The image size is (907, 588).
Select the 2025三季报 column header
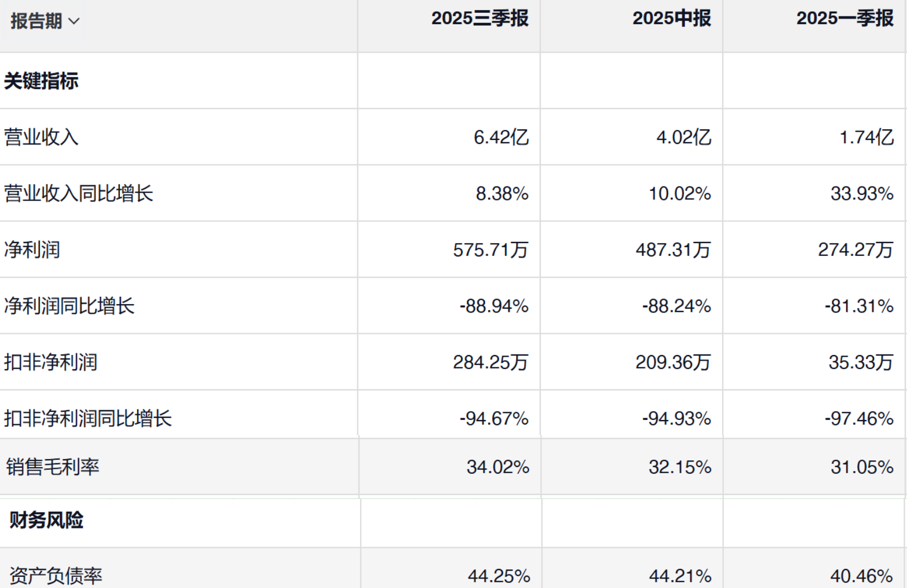480,18
